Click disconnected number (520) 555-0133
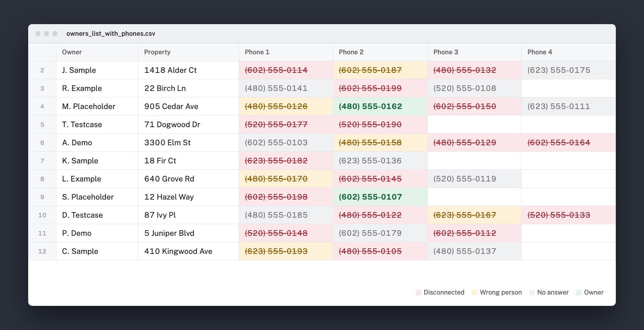This screenshot has width=644, height=330. 568,215
